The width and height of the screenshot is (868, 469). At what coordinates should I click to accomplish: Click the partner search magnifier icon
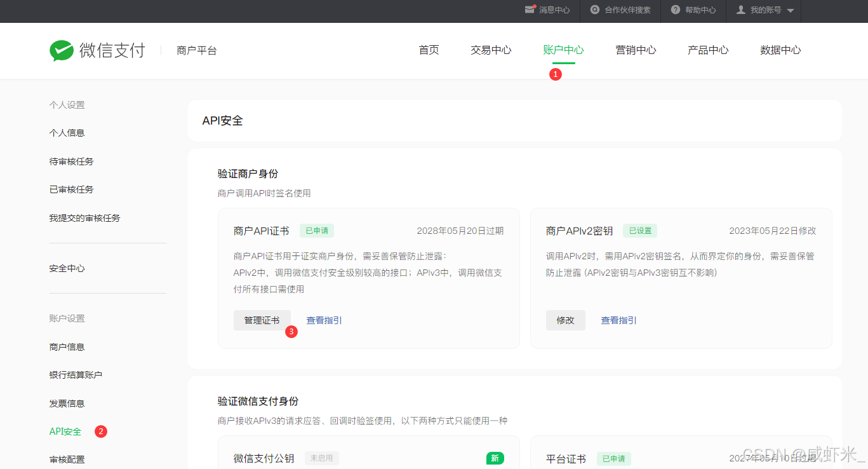click(595, 10)
